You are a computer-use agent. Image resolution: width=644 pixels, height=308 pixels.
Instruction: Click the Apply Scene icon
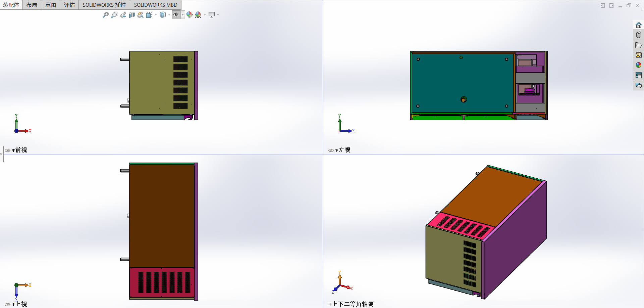coord(198,15)
